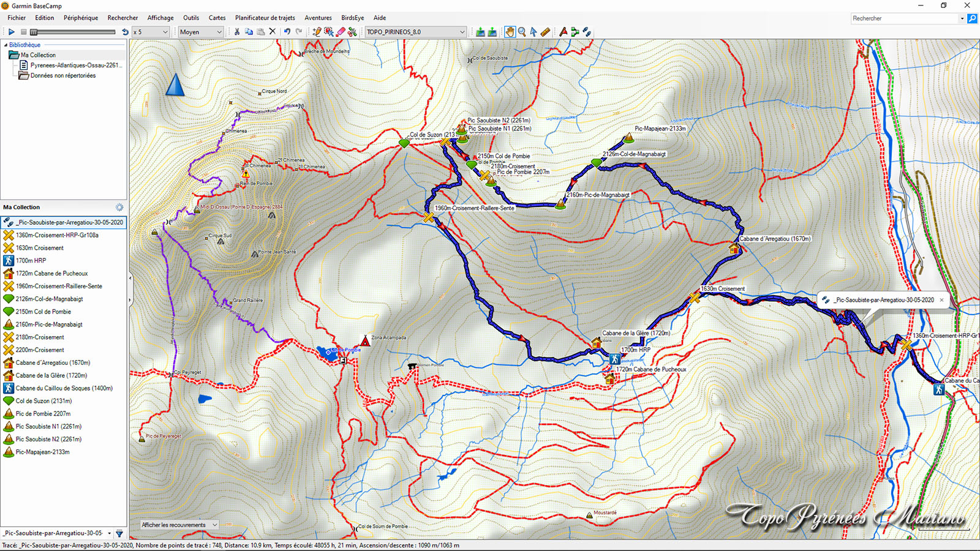Open the search options dropdown arrow

click(x=962, y=18)
